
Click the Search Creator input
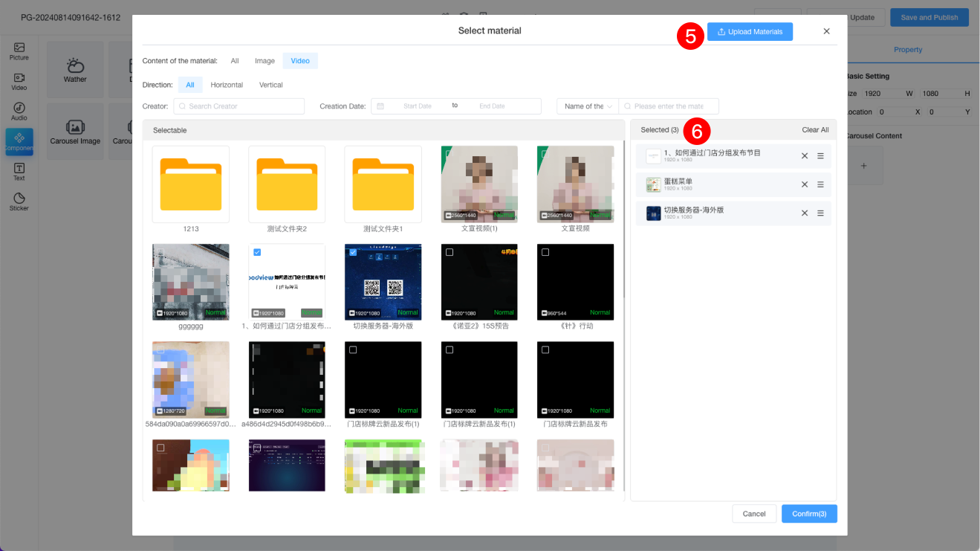point(238,106)
